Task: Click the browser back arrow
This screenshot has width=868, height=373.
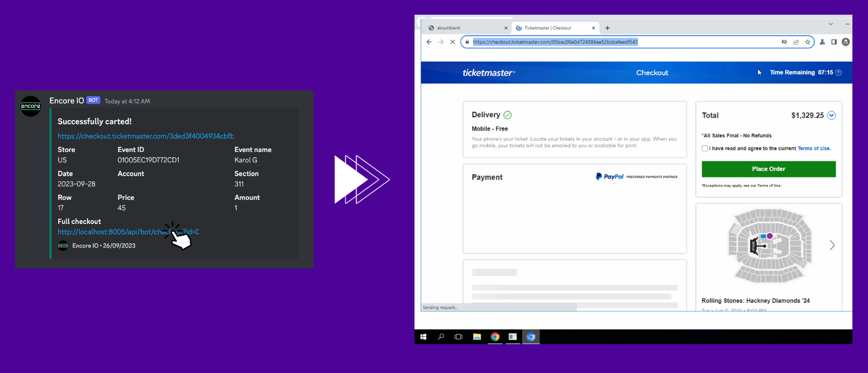Action: coord(429,42)
